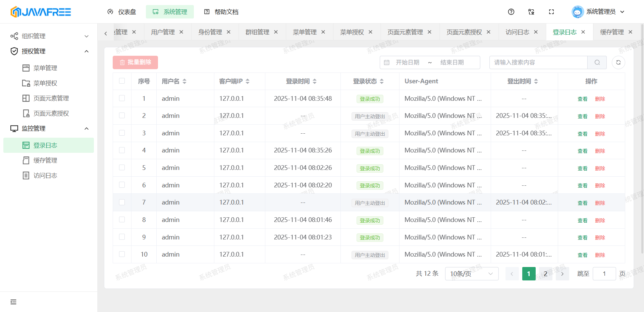Open the 10条/页 page size dropdown

[471, 274]
